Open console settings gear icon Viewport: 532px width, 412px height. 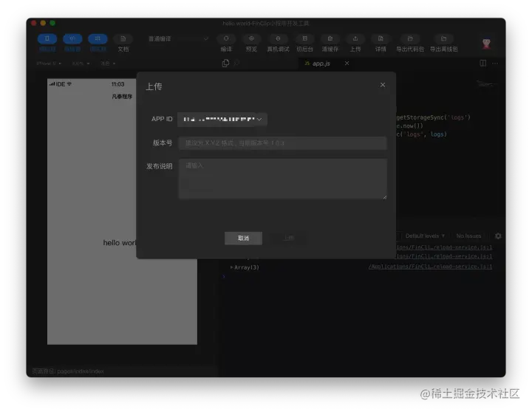point(498,236)
